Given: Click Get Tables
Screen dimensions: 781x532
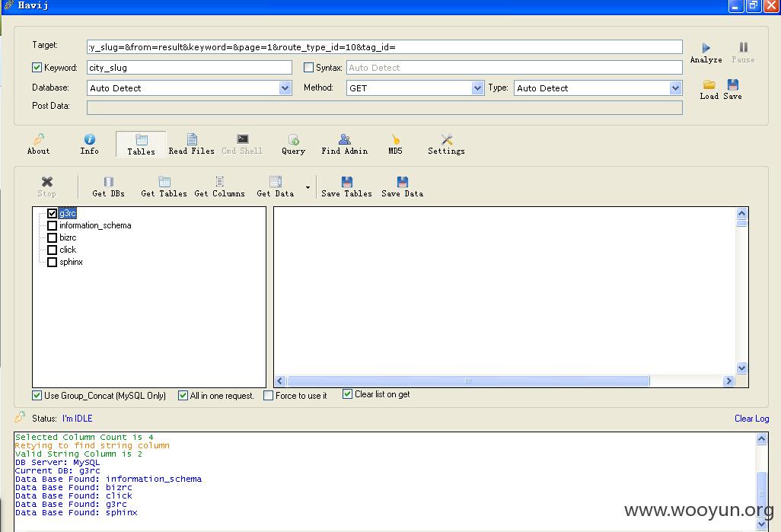Looking at the screenshot, I should [x=164, y=186].
